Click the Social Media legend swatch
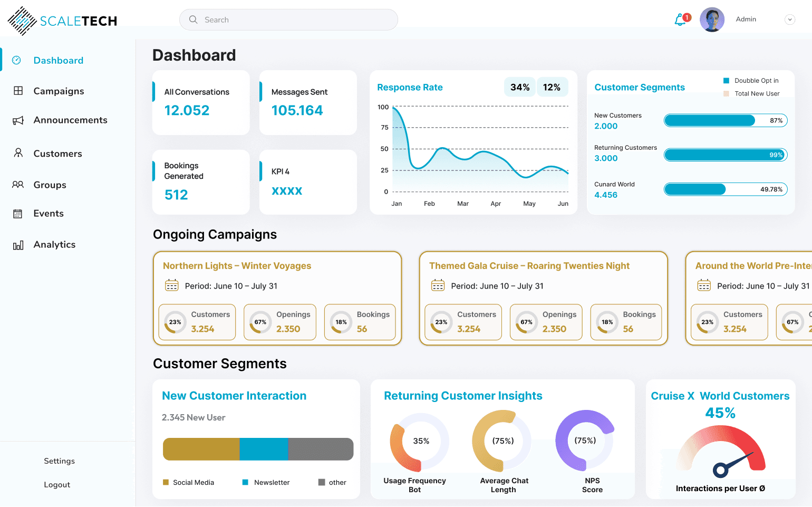812x507 pixels. click(x=166, y=482)
